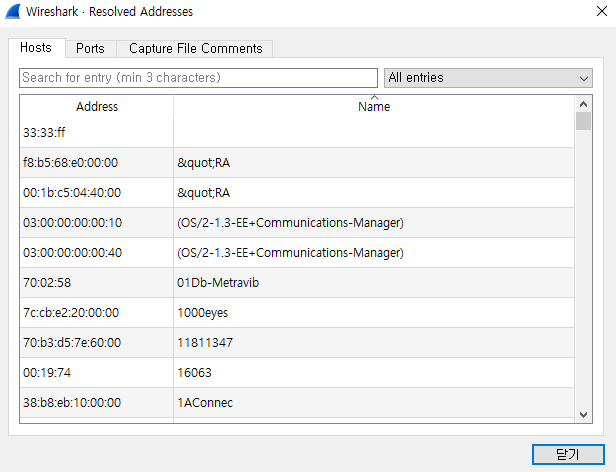Open the Capture File Comments tab

tap(195, 49)
